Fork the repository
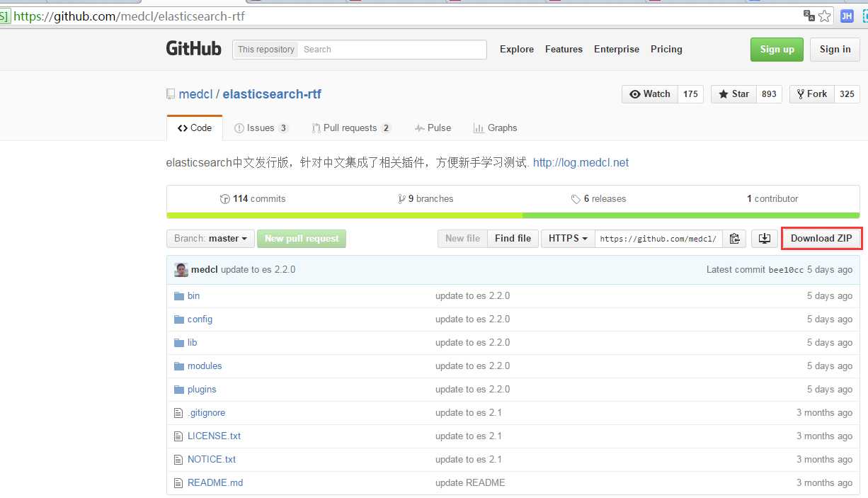868x498 pixels. (x=811, y=94)
